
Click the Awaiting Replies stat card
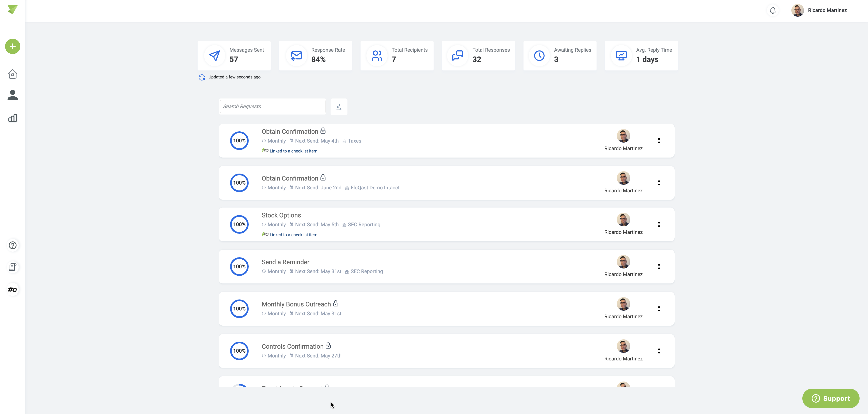point(560,55)
